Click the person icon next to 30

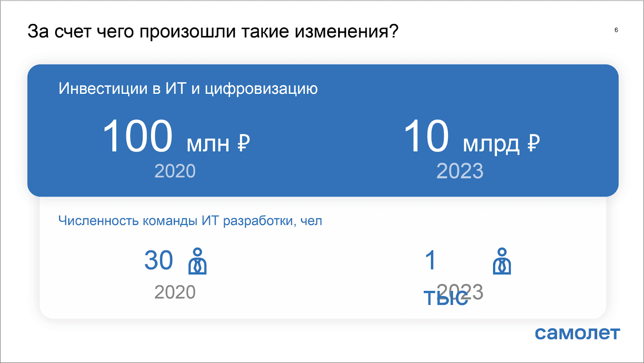[x=197, y=261]
